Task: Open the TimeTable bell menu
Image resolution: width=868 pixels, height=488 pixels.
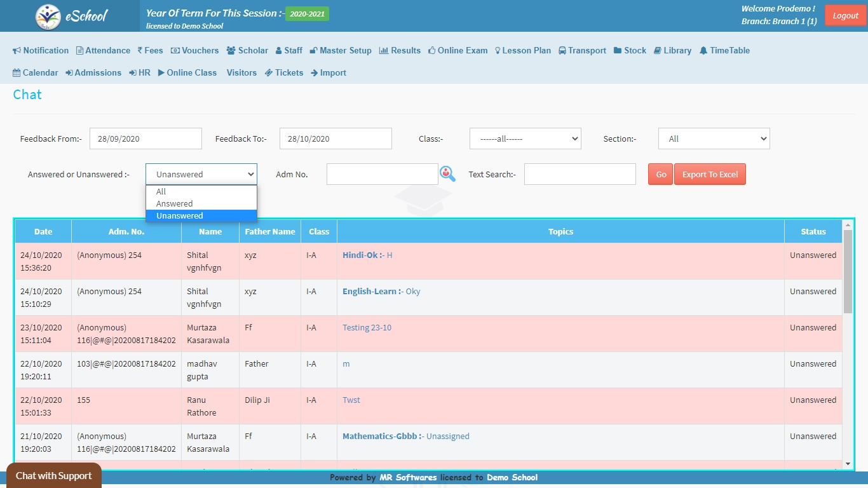Action: click(724, 51)
